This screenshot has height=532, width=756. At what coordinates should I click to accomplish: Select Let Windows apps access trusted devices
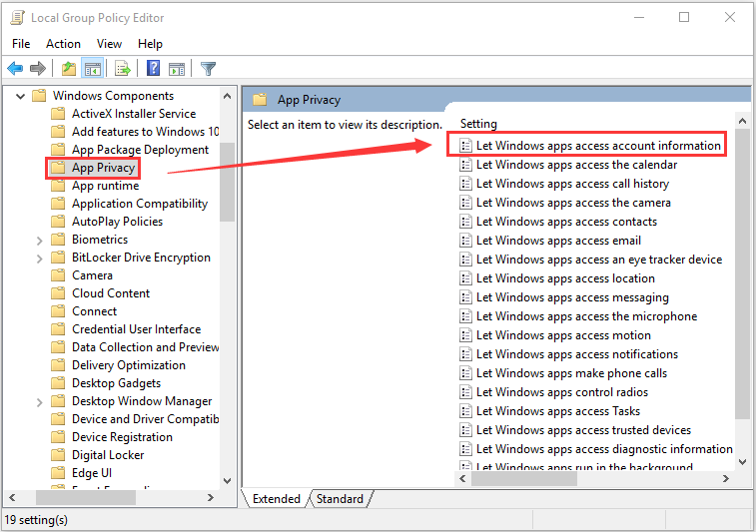pos(583,430)
